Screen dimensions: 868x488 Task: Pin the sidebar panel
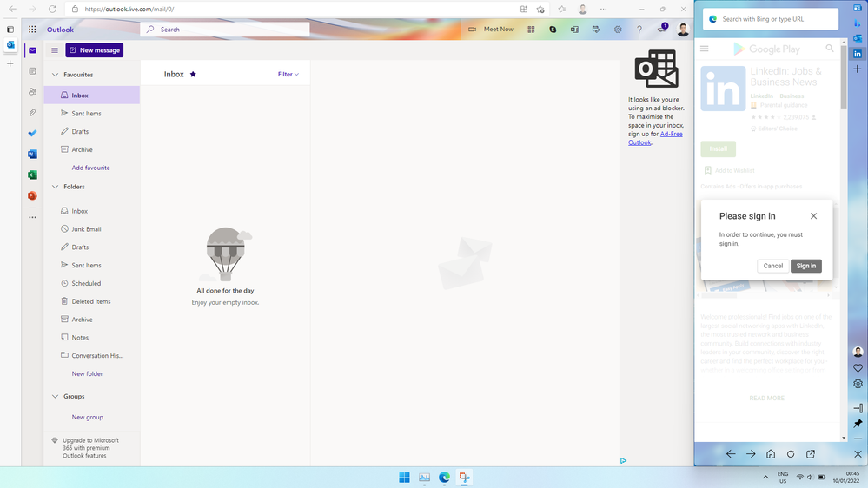tap(858, 423)
